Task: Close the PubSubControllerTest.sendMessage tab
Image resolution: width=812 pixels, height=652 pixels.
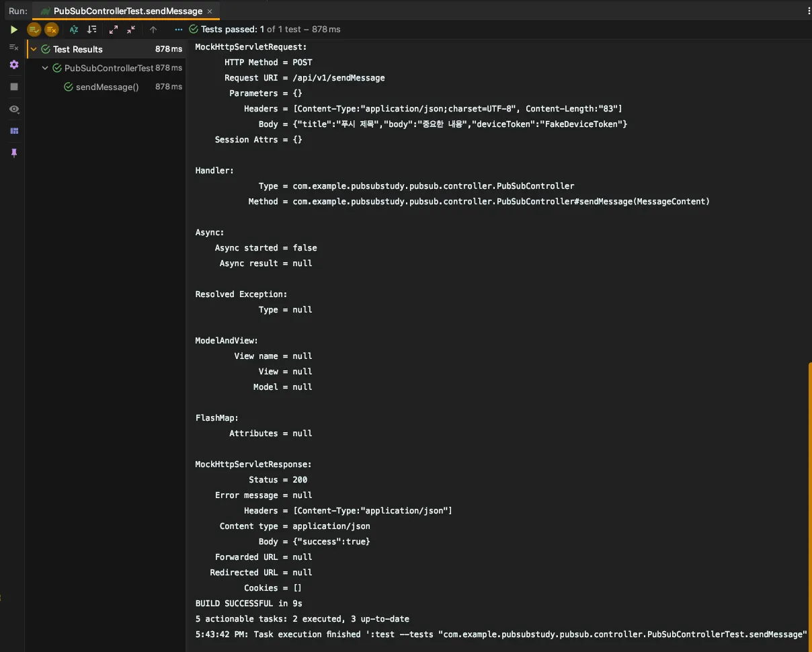Action: pos(210,11)
